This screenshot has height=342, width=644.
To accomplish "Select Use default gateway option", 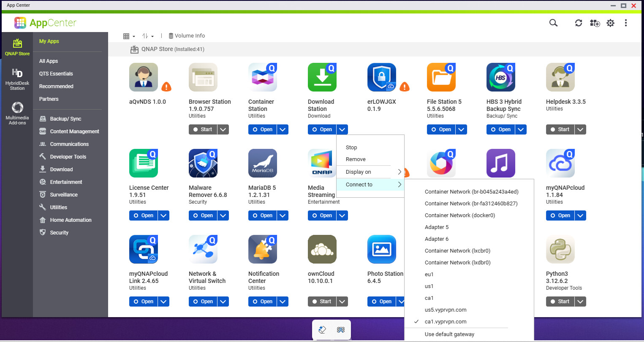I will click(x=449, y=334).
